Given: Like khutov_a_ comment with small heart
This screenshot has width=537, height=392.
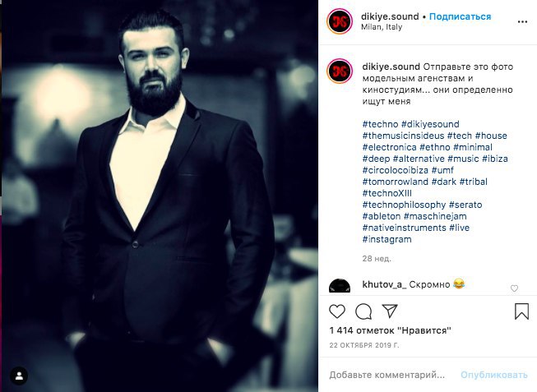Looking at the screenshot, I should click(x=514, y=288).
